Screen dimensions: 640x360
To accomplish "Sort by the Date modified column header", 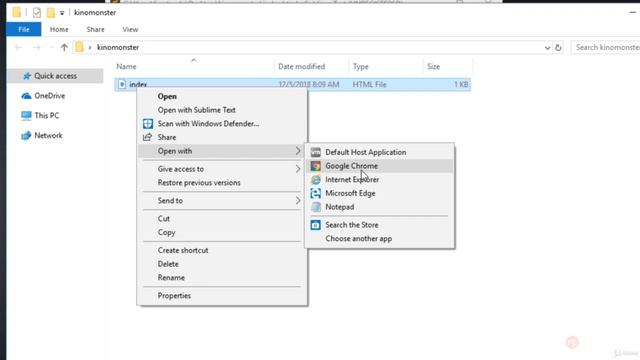I will point(311,67).
